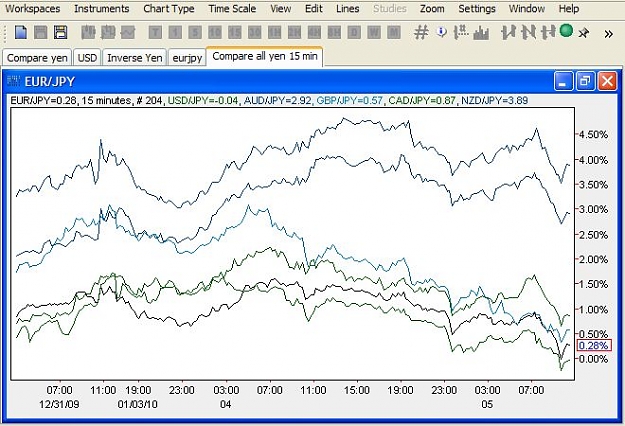
Task: Click the EUR/JPY=0.28 legend text
Action: pos(43,100)
